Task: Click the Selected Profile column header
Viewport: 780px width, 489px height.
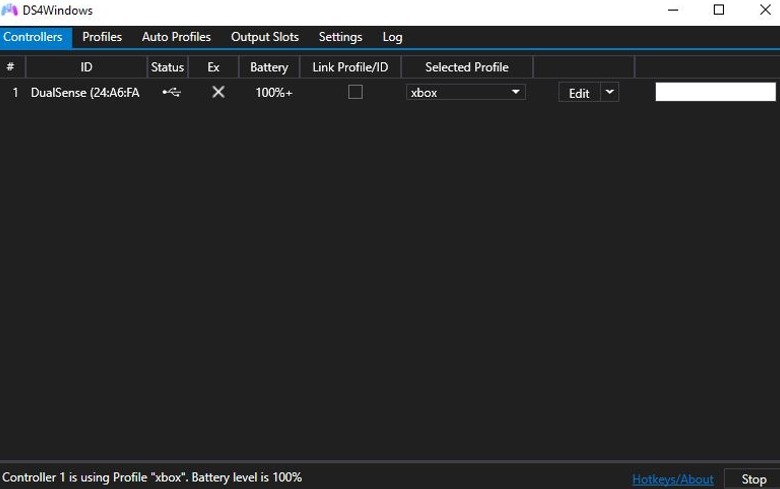Action: coord(467,67)
